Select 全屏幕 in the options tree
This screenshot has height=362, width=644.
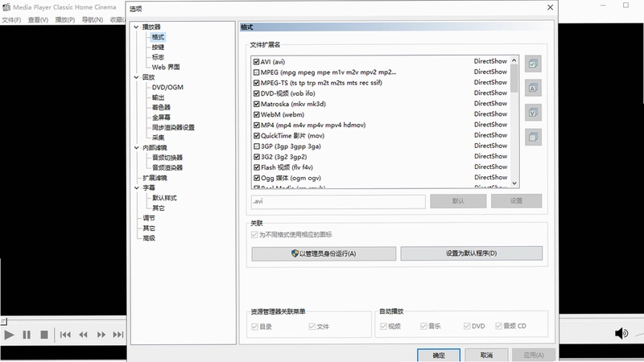pos(161,117)
